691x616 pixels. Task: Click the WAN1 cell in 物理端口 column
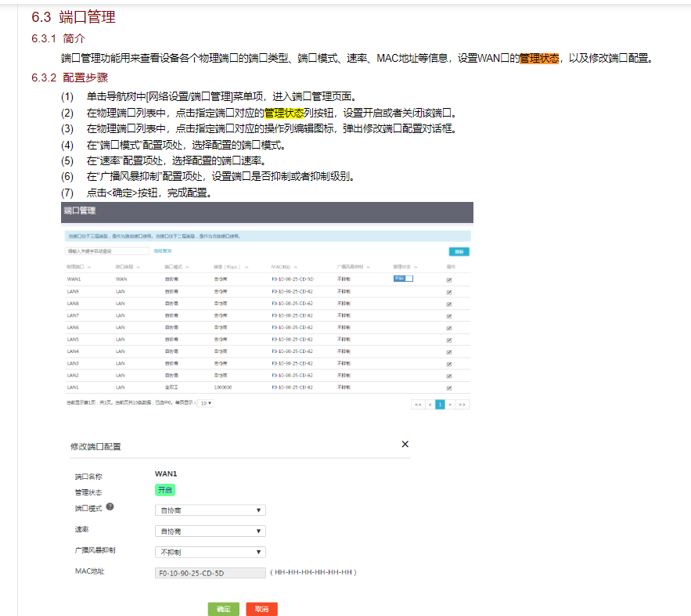(74, 279)
